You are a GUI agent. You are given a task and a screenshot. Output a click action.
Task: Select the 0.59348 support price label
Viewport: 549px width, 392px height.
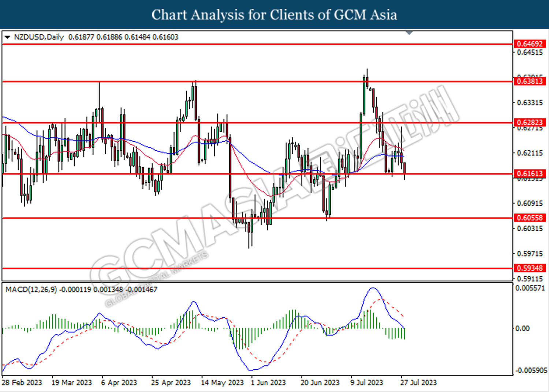530,268
